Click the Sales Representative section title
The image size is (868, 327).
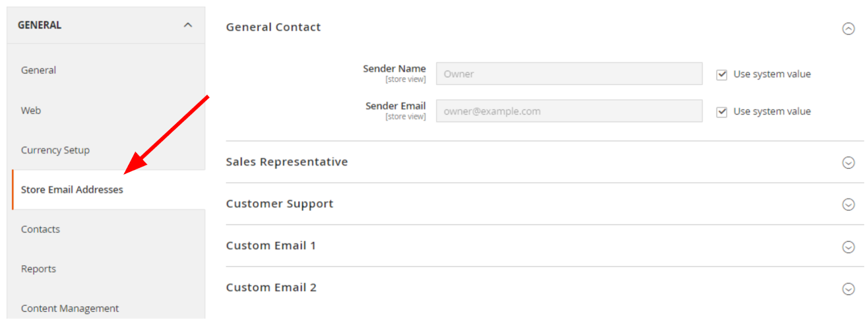287,162
